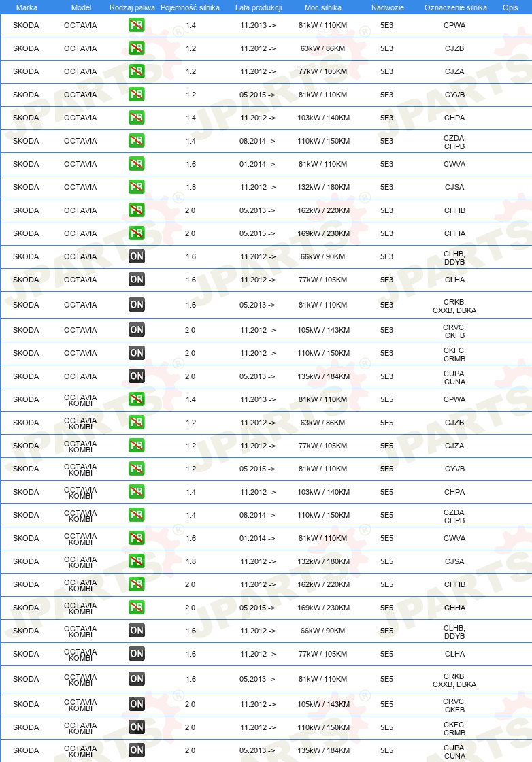The height and width of the screenshot is (762, 532).
Task: Click ON diesel icon in OCTAVIA KOMBI 5E5 CLHA row
Action: [x=137, y=654]
